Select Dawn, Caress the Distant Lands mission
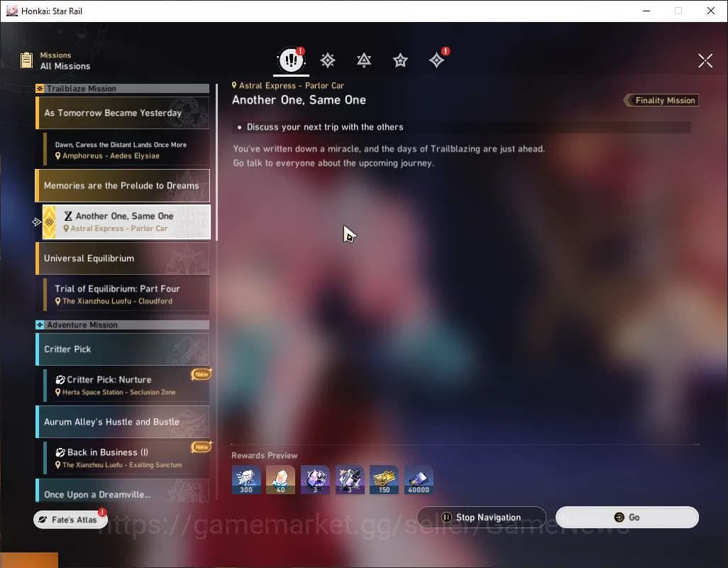Viewport: 728px width, 568px height. [126, 150]
